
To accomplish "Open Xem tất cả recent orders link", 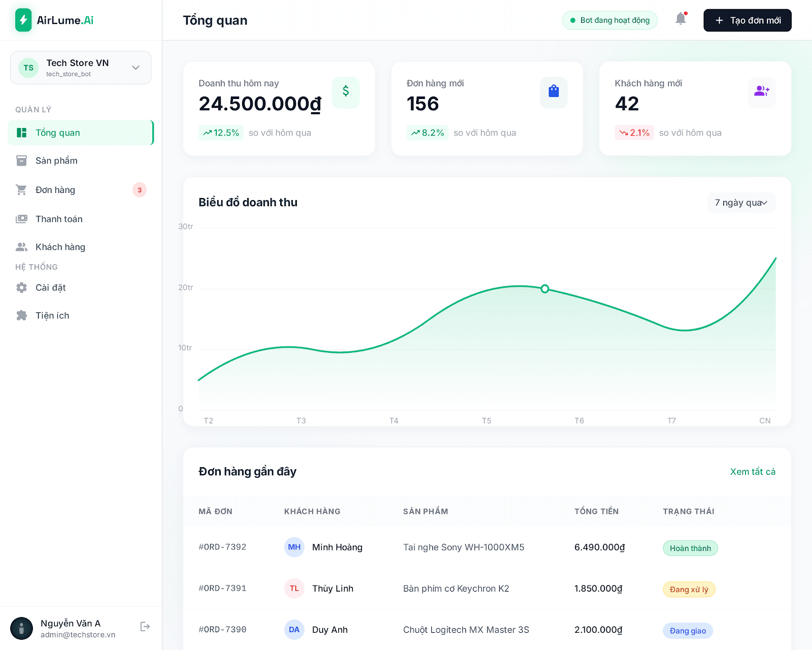I will point(753,471).
